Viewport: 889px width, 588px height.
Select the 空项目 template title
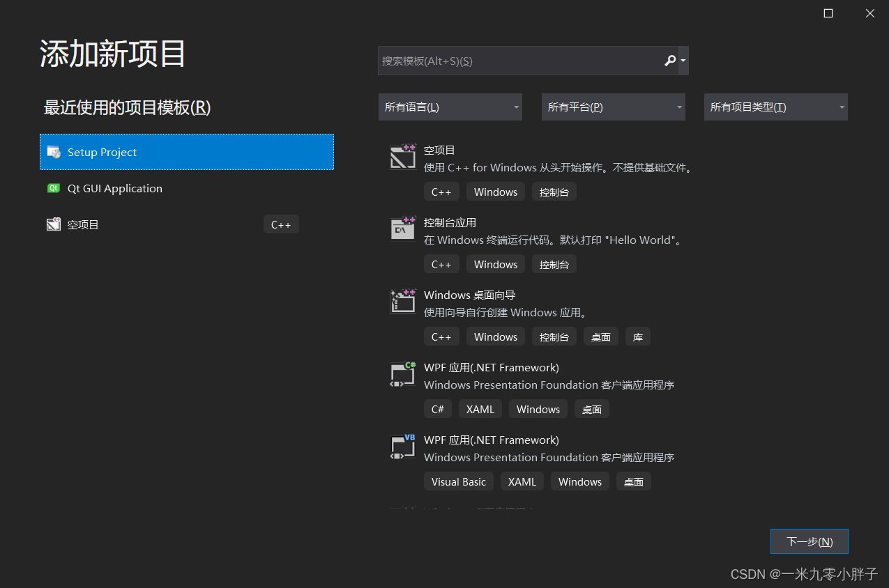tap(439, 150)
